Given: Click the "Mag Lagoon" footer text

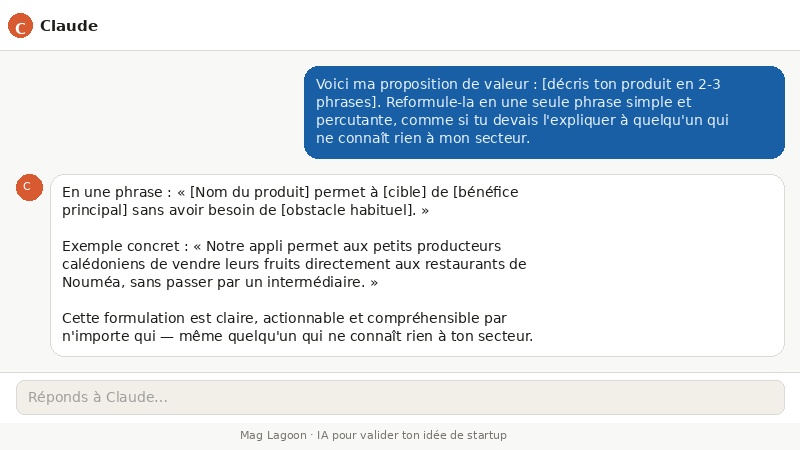Looking at the screenshot, I should (x=273, y=435).
